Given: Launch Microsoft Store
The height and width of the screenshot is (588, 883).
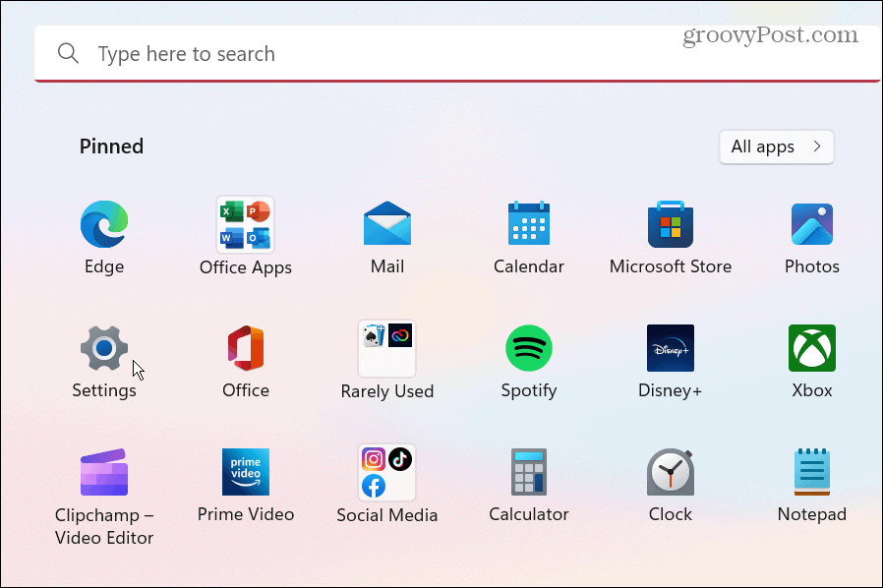Looking at the screenshot, I should [x=671, y=224].
